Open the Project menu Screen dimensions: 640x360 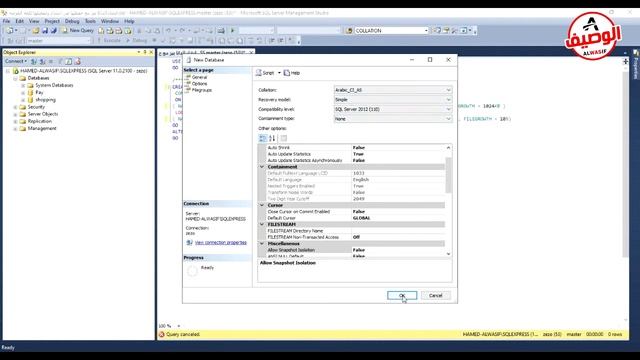[x=52, y=21]
